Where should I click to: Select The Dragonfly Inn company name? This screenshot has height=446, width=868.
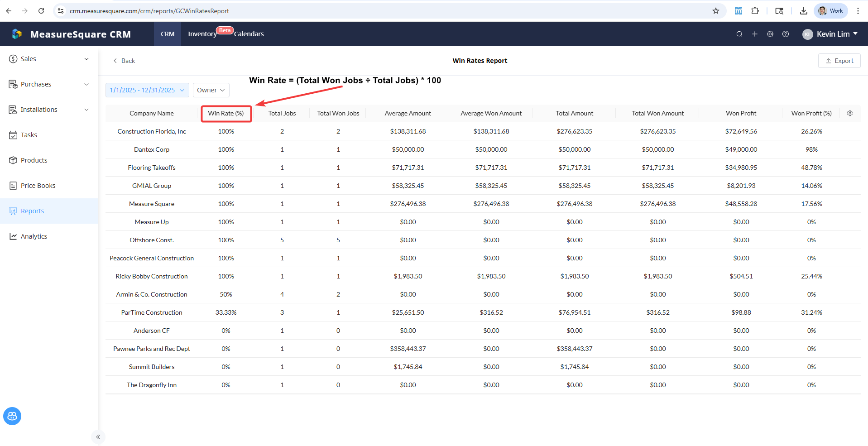coord(152,385)
